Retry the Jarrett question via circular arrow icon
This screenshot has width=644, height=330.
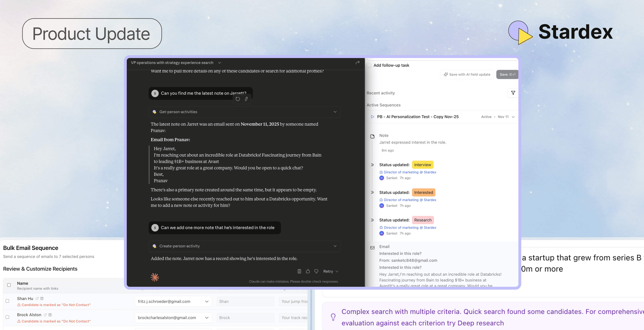point(237,99)
